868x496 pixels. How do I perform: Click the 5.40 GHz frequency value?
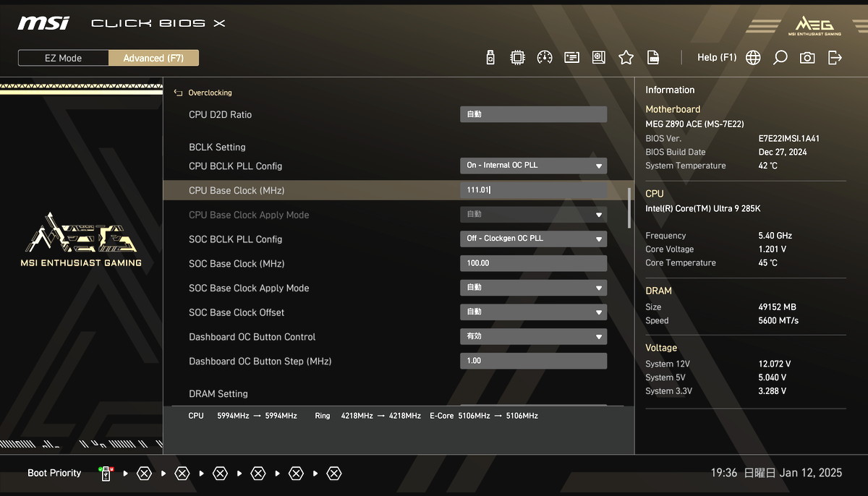click(x=775, y=236)
